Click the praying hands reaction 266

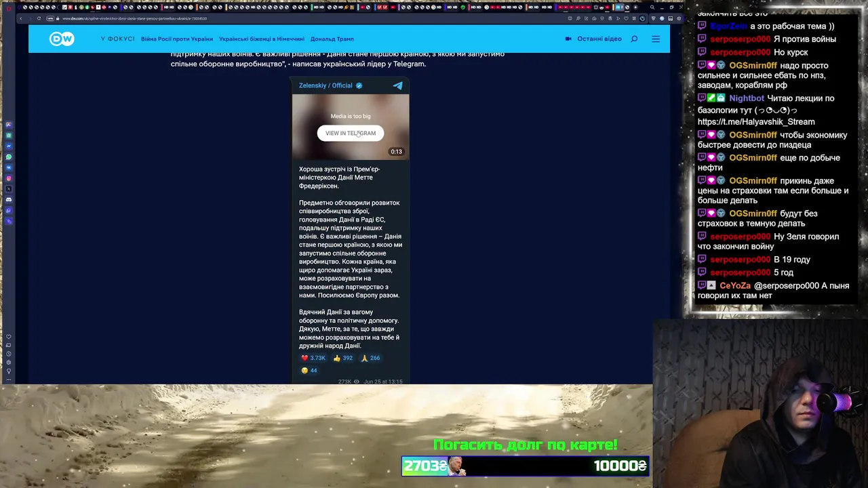pyautogui.click(x=370, y=358)
